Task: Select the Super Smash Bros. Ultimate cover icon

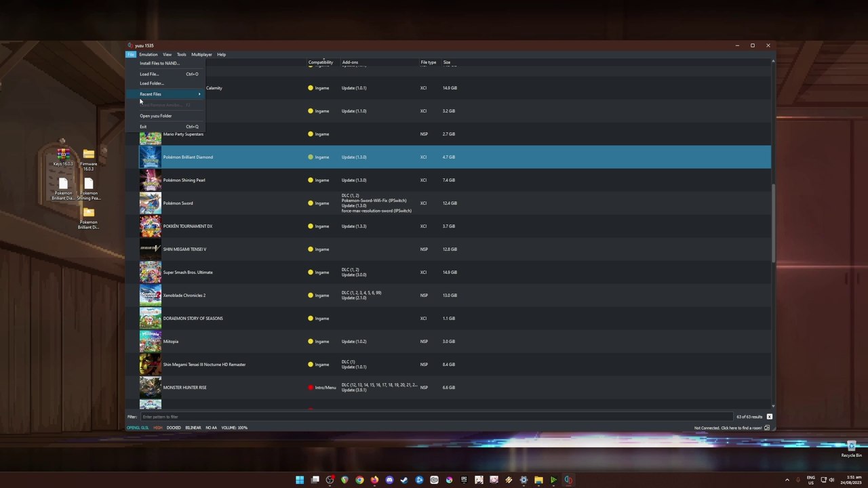Action: [150, 272]
